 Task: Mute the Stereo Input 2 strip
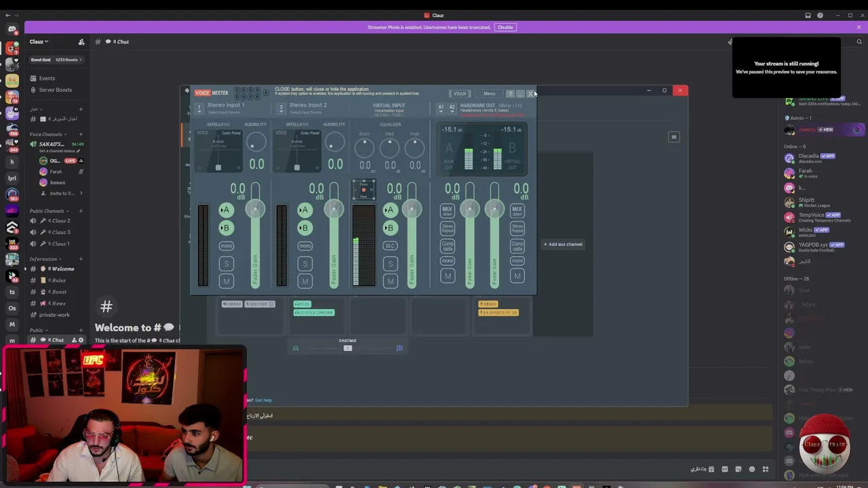click(305, 281)
